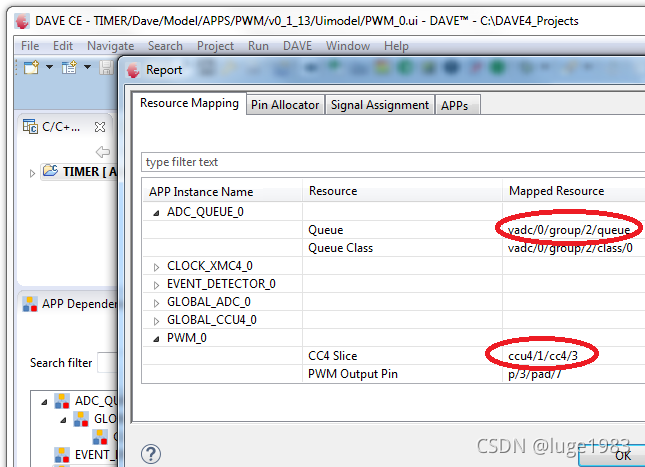
Task: Expand the GLOBAL_CCU4_0 tree node
Action: 156,321
